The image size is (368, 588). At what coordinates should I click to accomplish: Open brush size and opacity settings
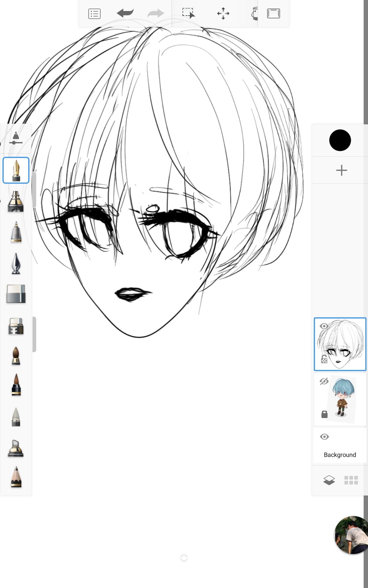click(x=16, y=138)
